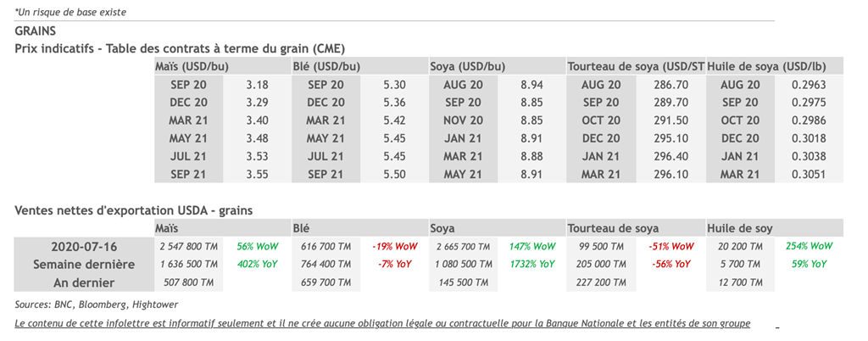
Task: Click the GRAINS section heading
Action: 35,31
